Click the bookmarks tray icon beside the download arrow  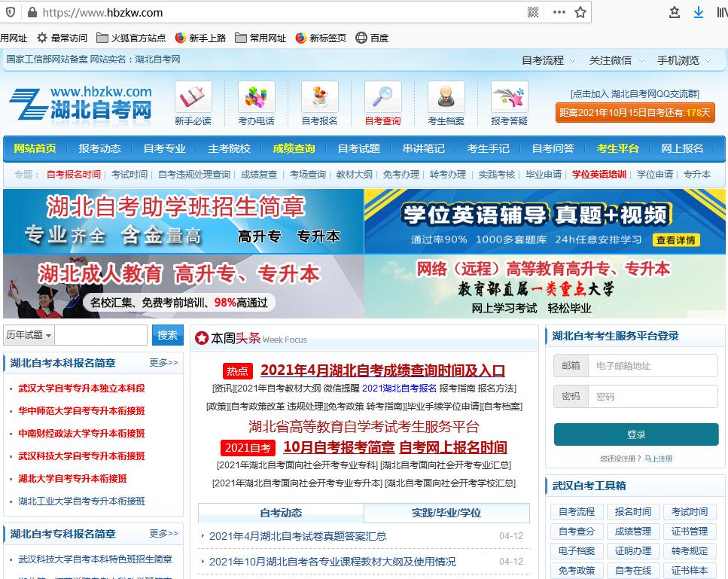(x=675, y=13)
